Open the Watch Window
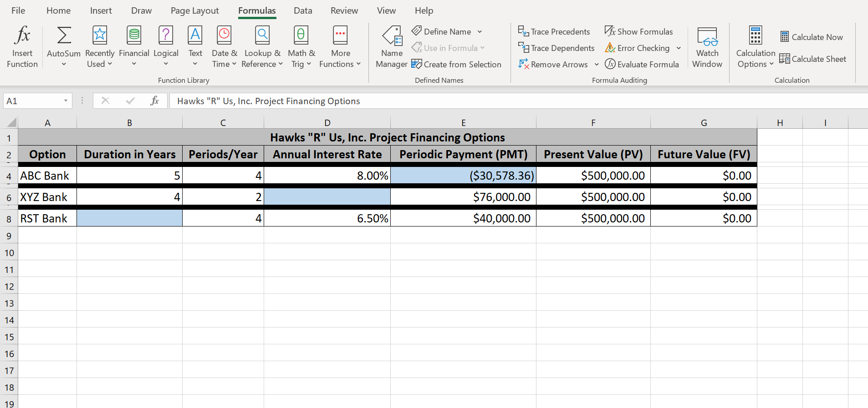Screen dimensions: 868x408 pos(707,46)
